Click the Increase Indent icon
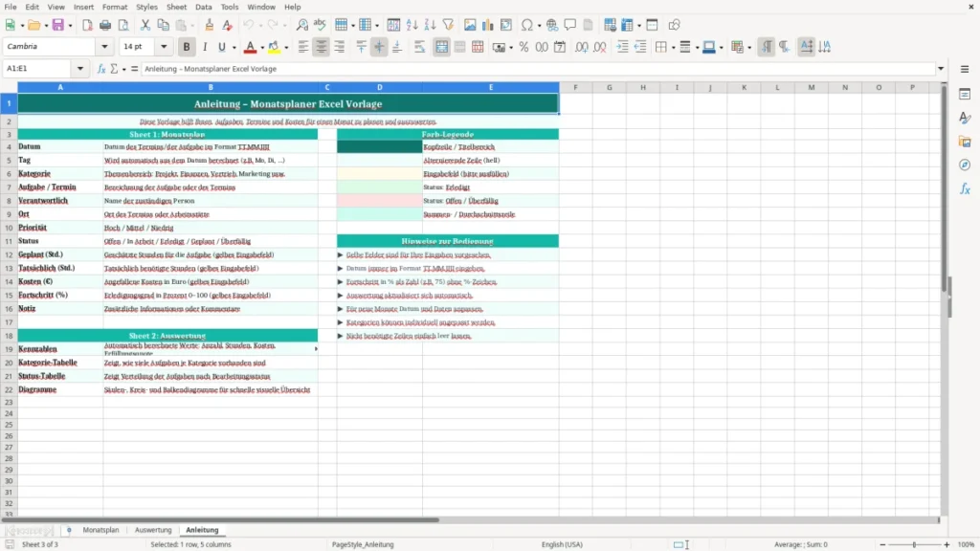Screen dimensions: 980x551 tap(622, 47)
